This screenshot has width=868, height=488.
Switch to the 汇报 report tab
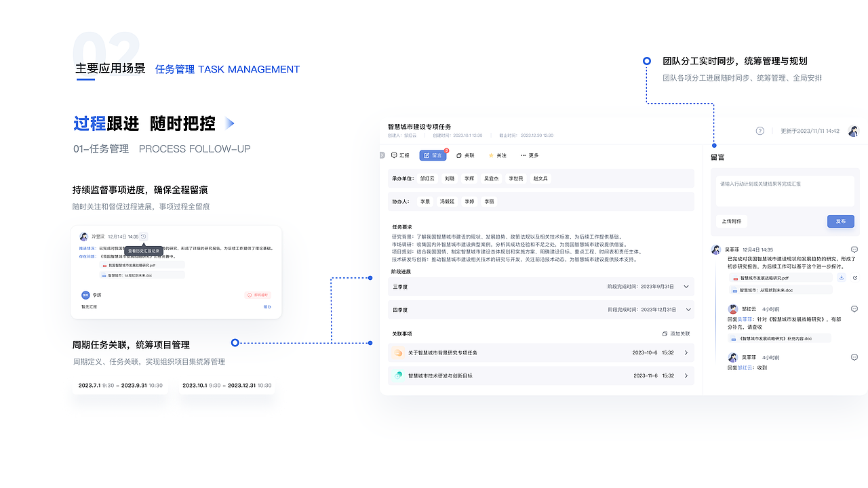tap(399, 155)
